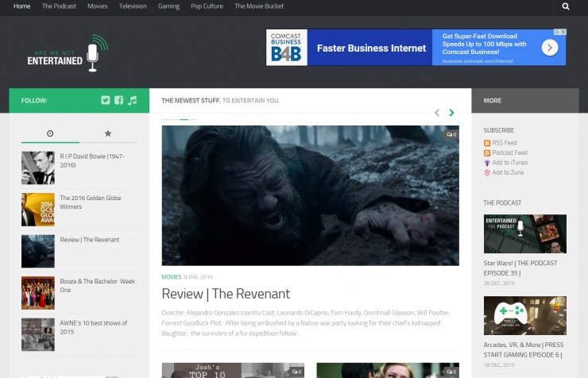
Task: Open the Gaming menu item
Action: 168,6
